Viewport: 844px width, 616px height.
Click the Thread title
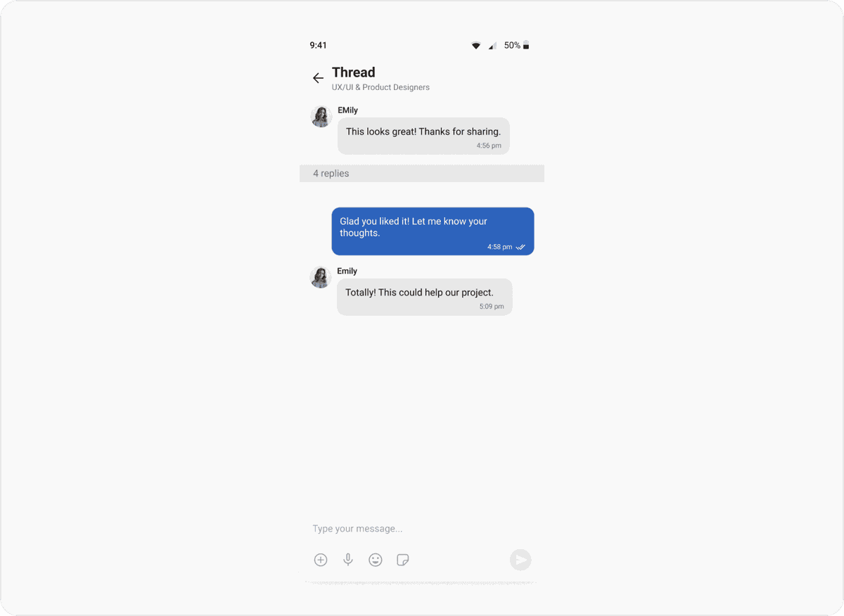coord(354,72)
